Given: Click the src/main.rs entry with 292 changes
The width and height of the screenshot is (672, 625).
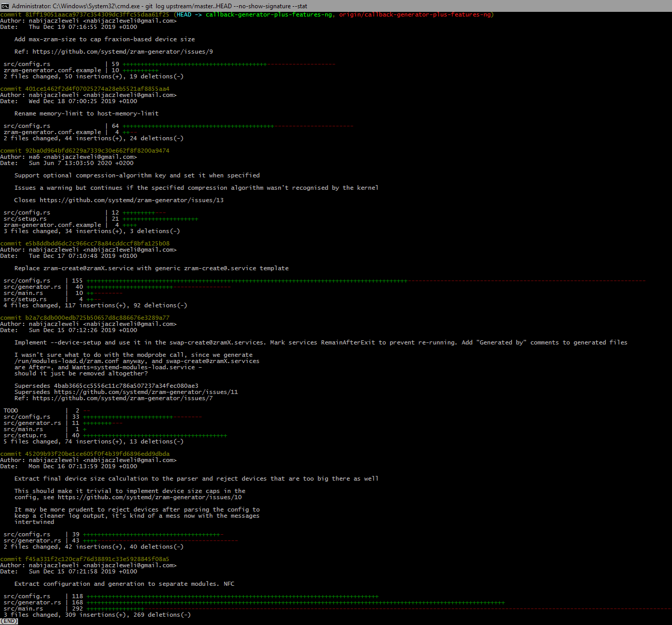Looking at the screenshot, I should (23, 608).
